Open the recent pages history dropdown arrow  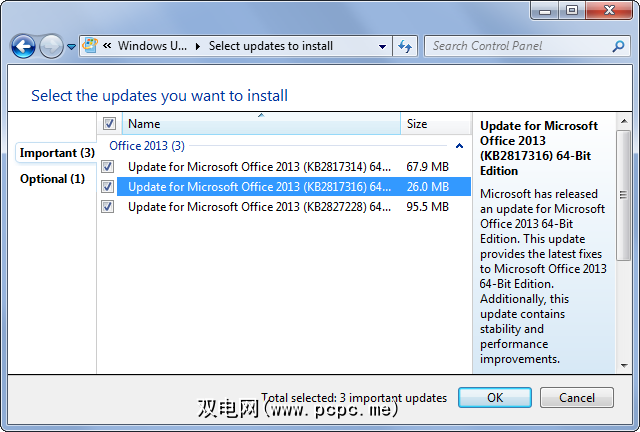point(72,47)
